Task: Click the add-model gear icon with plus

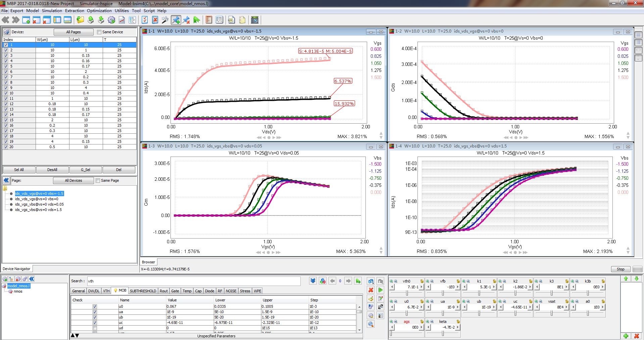Action: pyautogui.click(x=5, y=279)
